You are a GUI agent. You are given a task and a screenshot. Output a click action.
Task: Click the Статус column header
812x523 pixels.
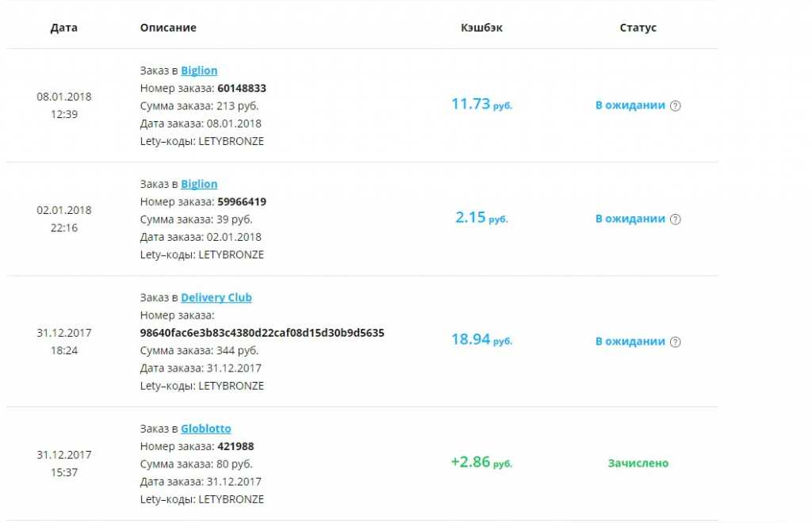(x=638, y=28)
